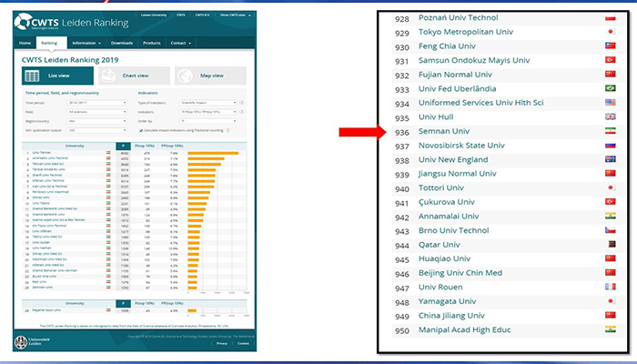Click Japan flag beside Tokyo Metropolitan Univ
The image size is (637, 364).
pos(611,32)
